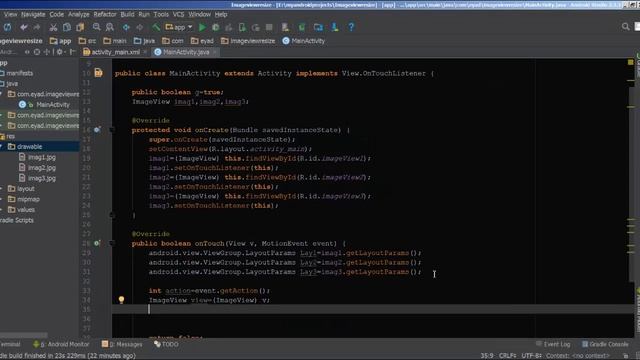Expand the layout folder
Viewport: 640px width, 360px height.
tap(2, 189)
